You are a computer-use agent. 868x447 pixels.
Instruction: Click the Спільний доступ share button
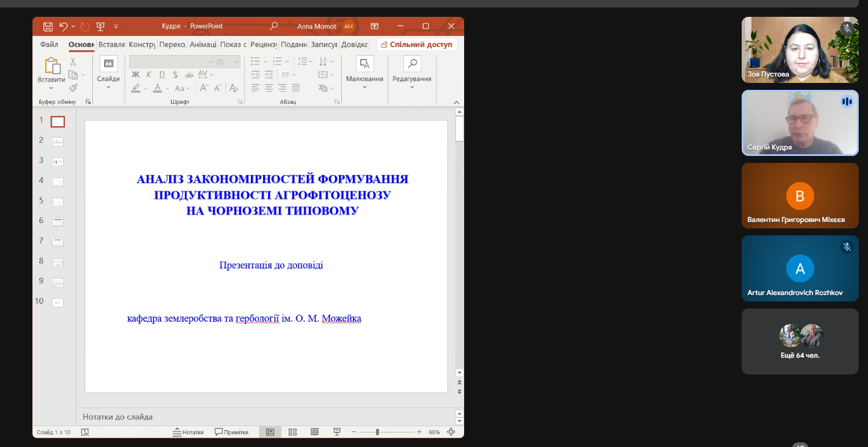417,45
